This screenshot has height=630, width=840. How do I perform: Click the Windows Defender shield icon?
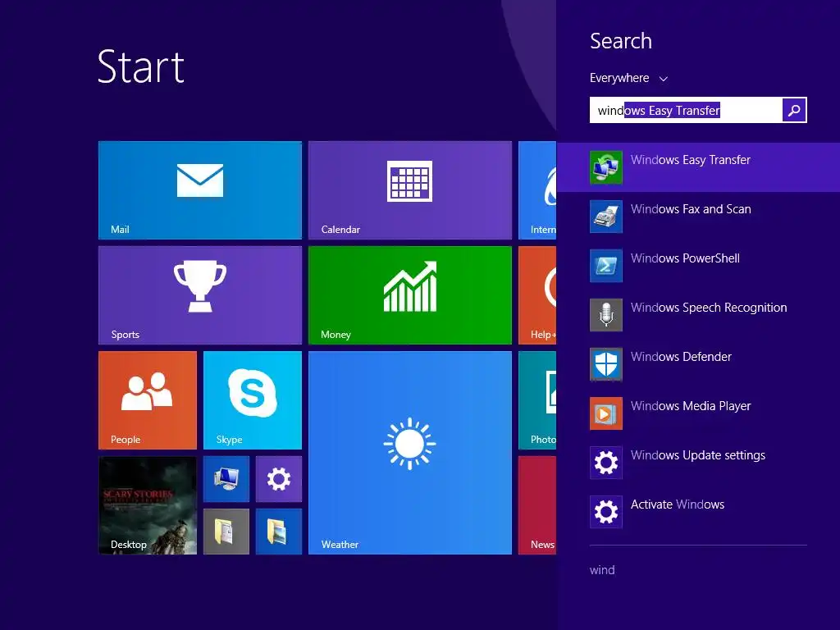click(606, 364)
